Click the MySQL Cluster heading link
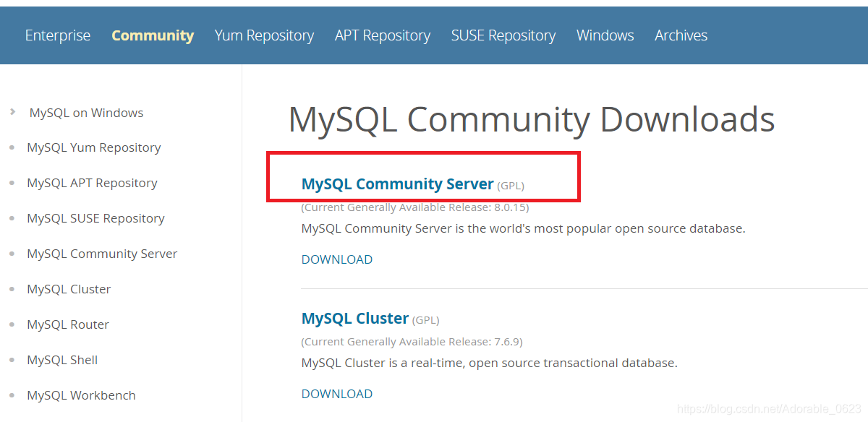This screenshot has height=422, width=868. (x=355, y=319)
